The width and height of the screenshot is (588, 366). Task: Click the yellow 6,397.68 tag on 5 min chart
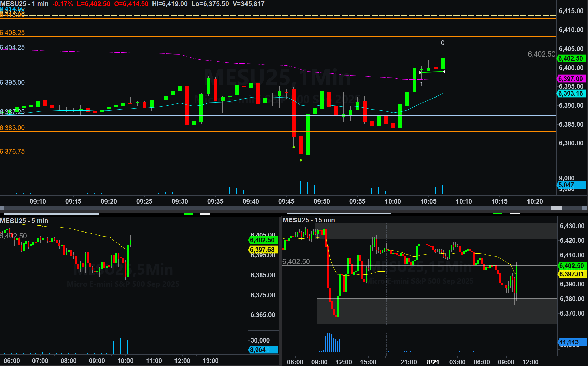pos(263,250)
